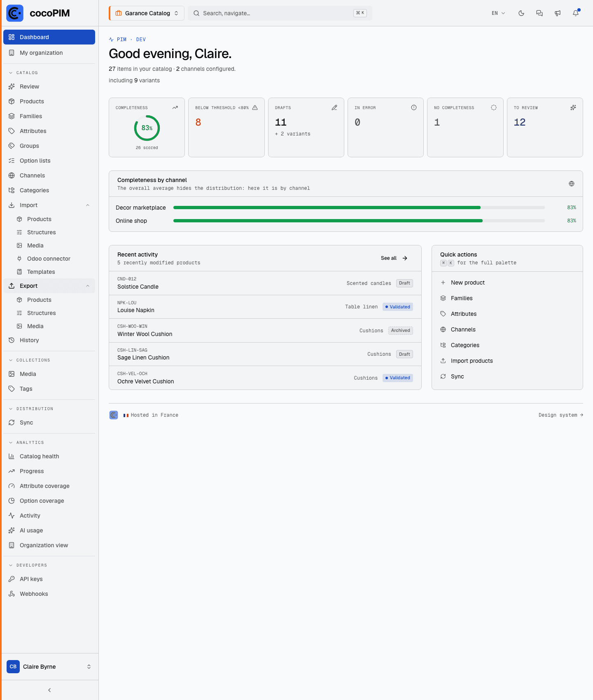Toggle dark mode with the moon icon
Image resolution: width=593 pixels, height=700 pixels.
(521, 13)
